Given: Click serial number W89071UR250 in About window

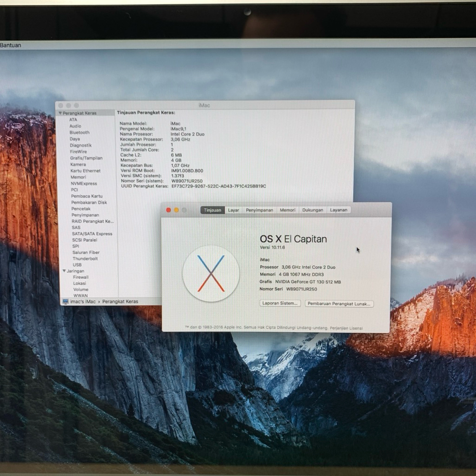Looking at the screenshot, I should point(301,289).
